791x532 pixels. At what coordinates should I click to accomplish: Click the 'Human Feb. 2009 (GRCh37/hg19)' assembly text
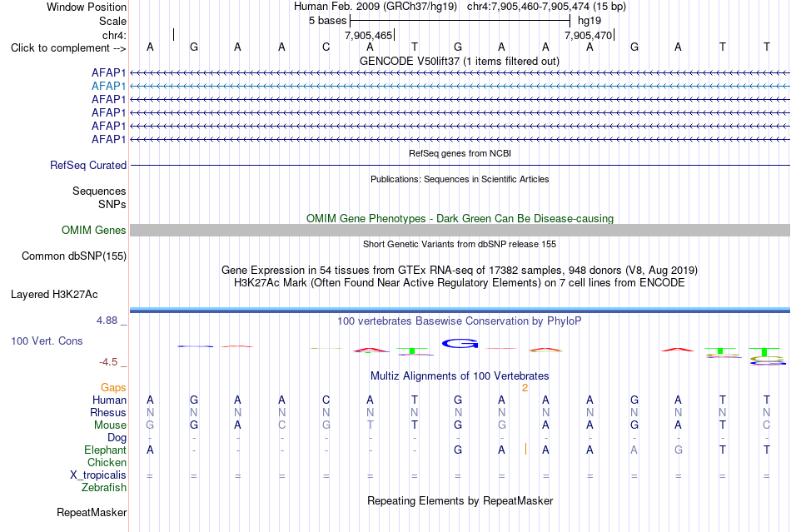[x=376, y=7]
